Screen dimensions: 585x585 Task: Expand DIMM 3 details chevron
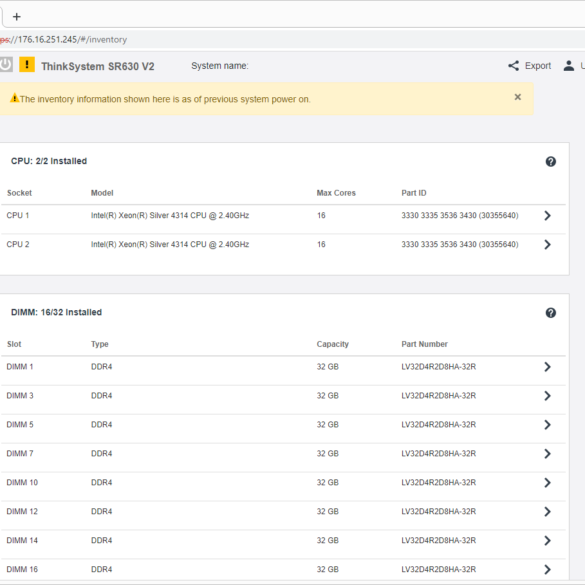[547, 396]
